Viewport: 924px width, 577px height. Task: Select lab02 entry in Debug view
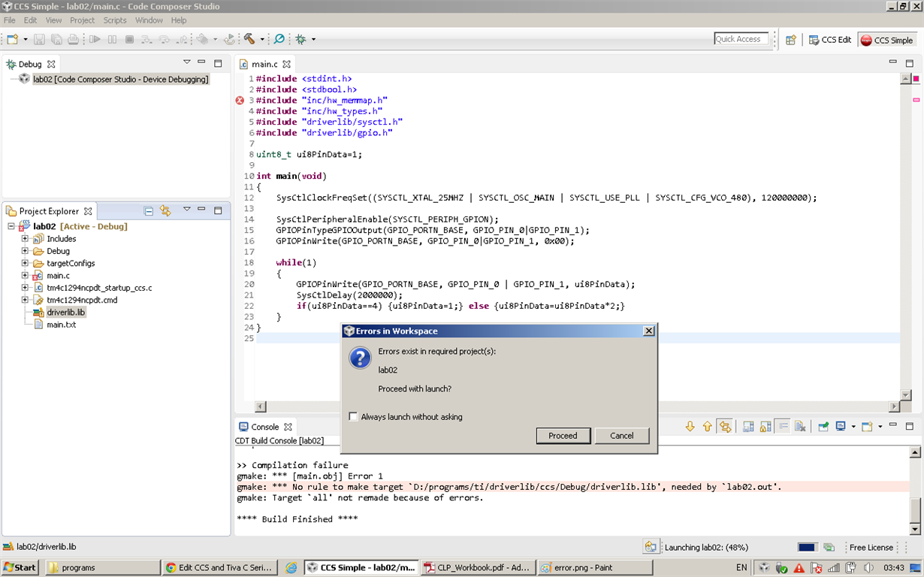point(120,79)
